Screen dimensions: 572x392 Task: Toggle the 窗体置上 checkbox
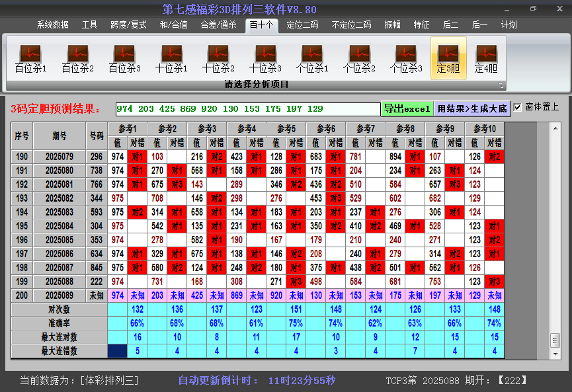pos(517,107)
